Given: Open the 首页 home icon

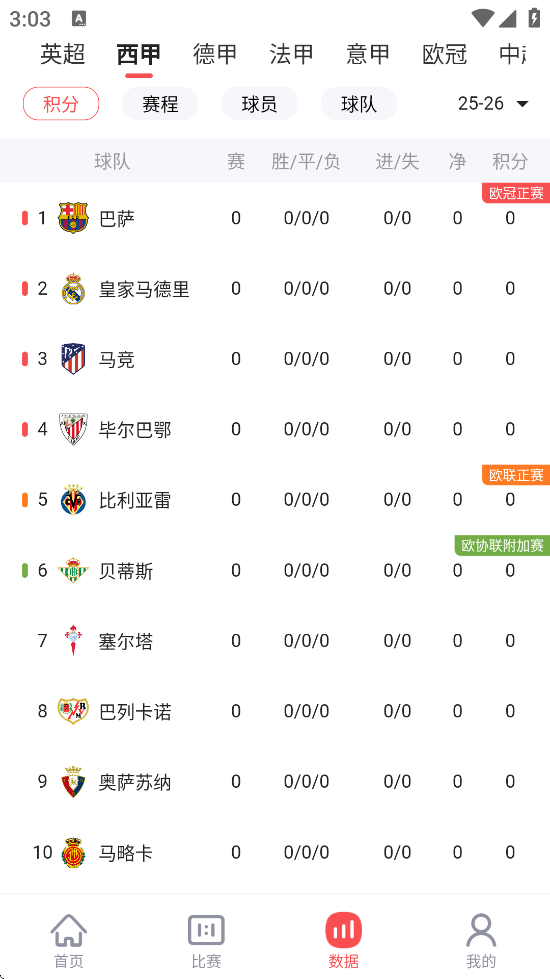Looking at the screenshot, I should pos(69,931).
